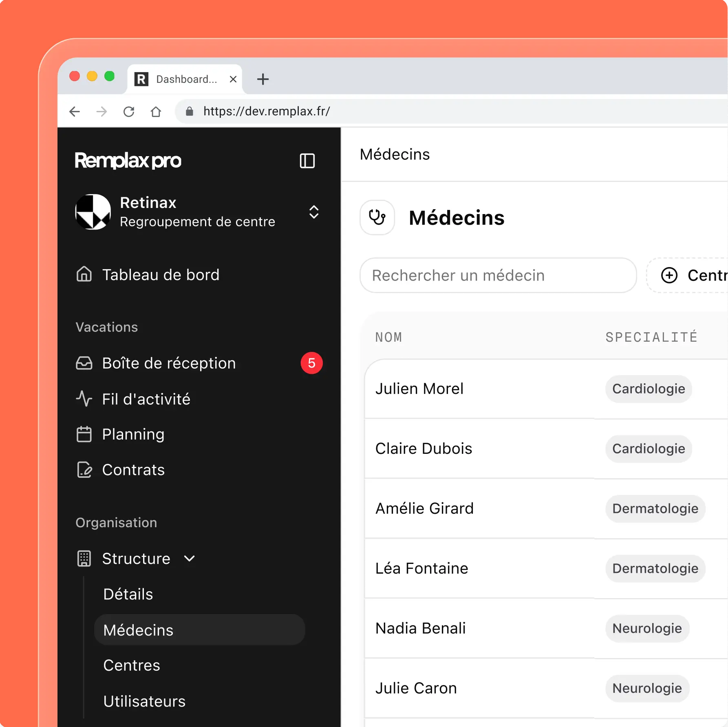Click Amélie Girard's Dermatologie tag
The width and height of the screenshot is (728, 727).
(x=655, y=508)
